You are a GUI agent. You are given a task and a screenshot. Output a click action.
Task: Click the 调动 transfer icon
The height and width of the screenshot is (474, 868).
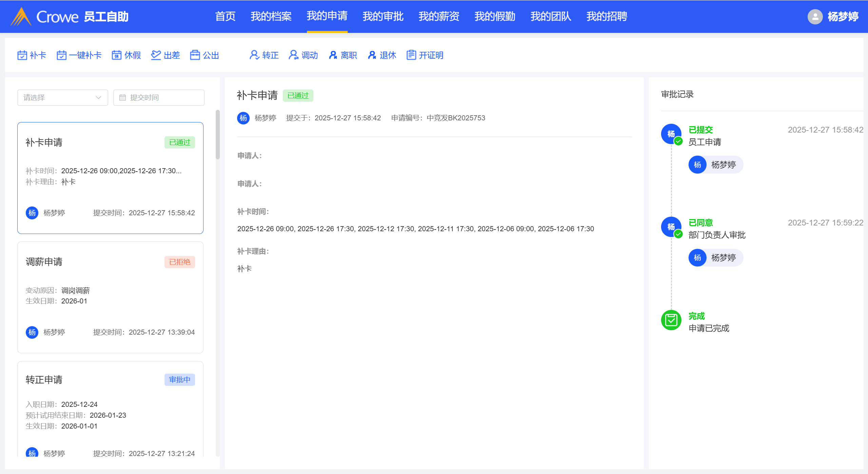[293, 55]
